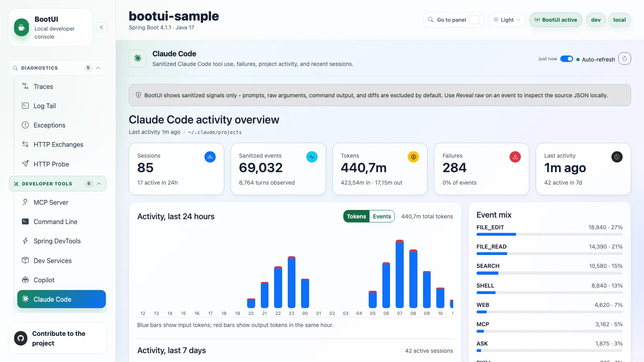Click the Last activity clock icon
This screenshot has width=644, height=362.
[617, 157]
